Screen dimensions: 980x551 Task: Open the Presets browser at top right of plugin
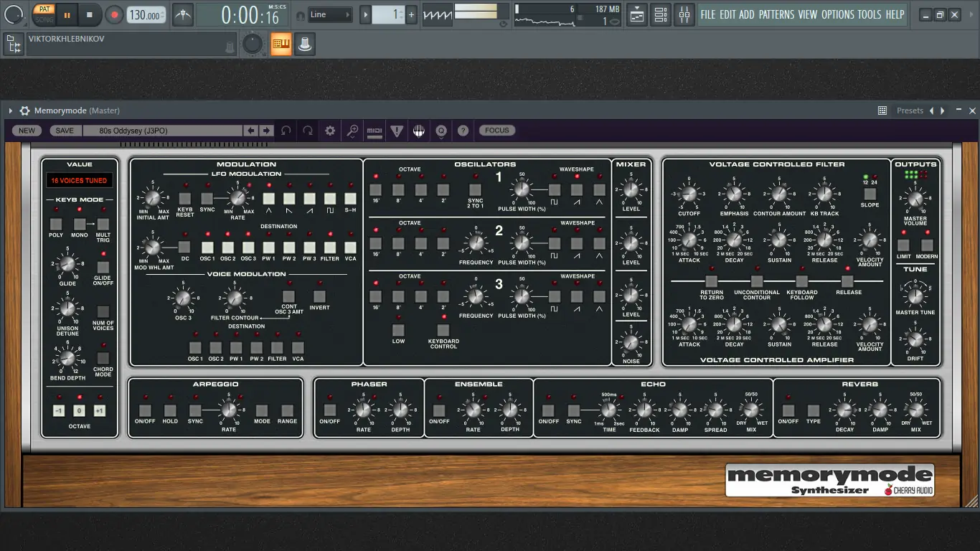click(910, 110)
